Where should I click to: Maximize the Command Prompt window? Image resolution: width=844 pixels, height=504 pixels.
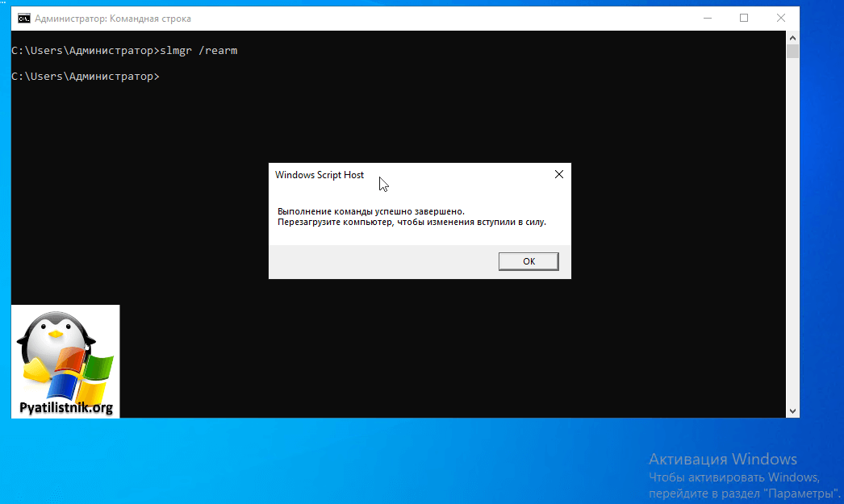click(744, 19)
